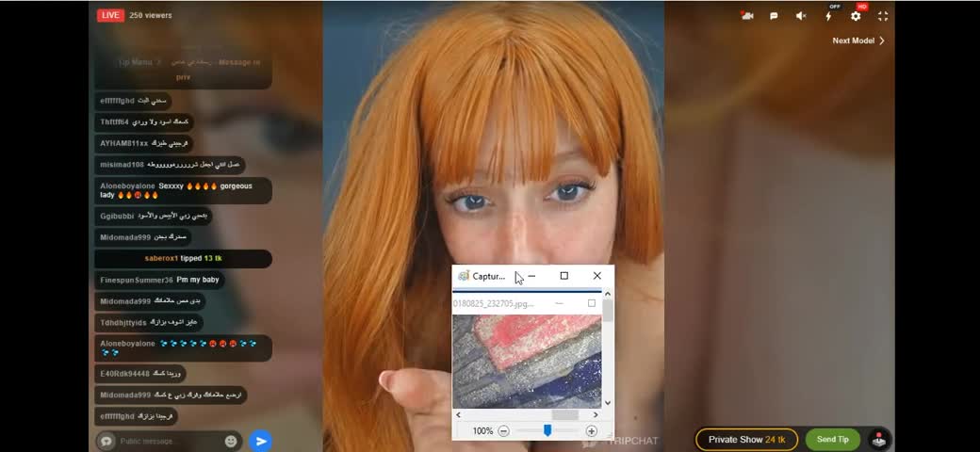This screenshot has width=980, height=452.
Task: Zoom out with the minus button in the Capture window
Action: click(x=504, y=430)
